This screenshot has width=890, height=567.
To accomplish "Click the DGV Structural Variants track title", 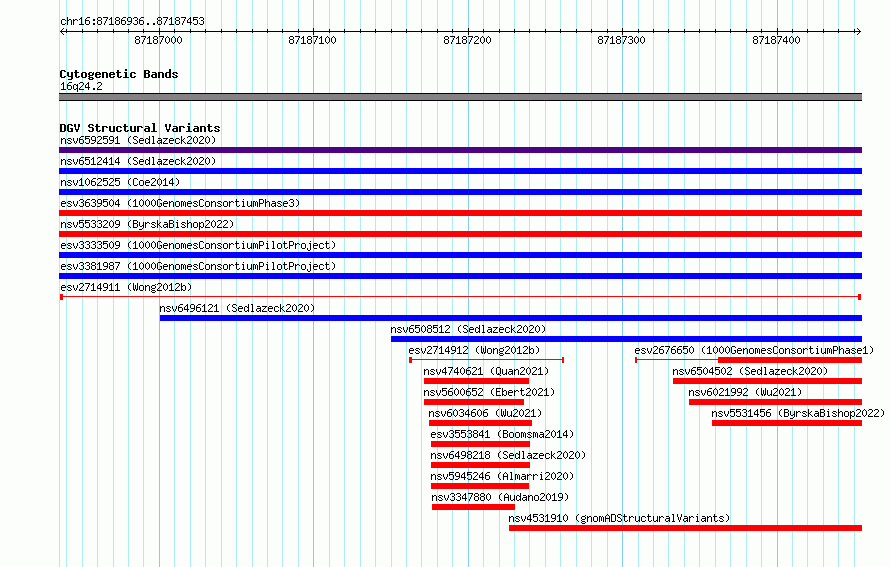I will (x=140, y=128).
